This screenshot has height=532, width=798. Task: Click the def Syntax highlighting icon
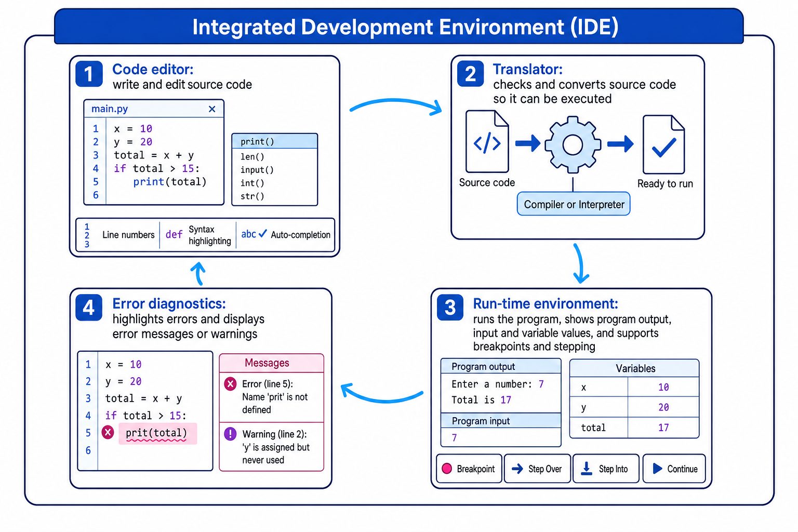pyautogui.click(x=174, y=235)
